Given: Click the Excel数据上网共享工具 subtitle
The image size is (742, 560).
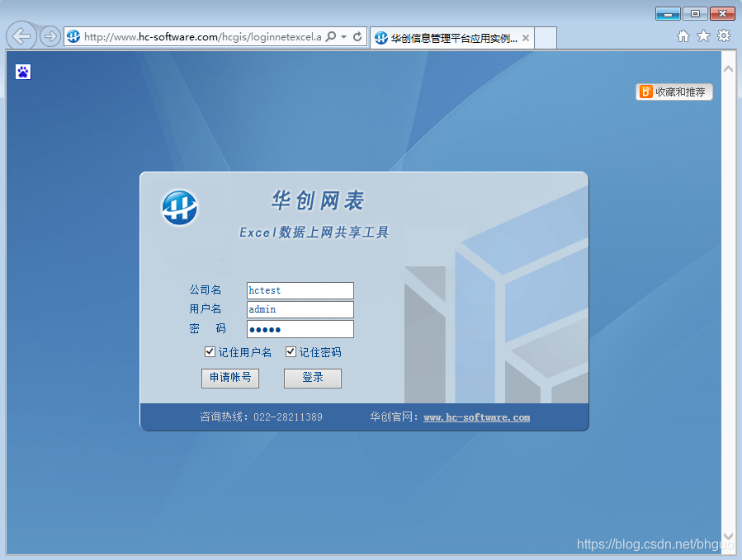Looking at the screenshot, I should point(314,233).
